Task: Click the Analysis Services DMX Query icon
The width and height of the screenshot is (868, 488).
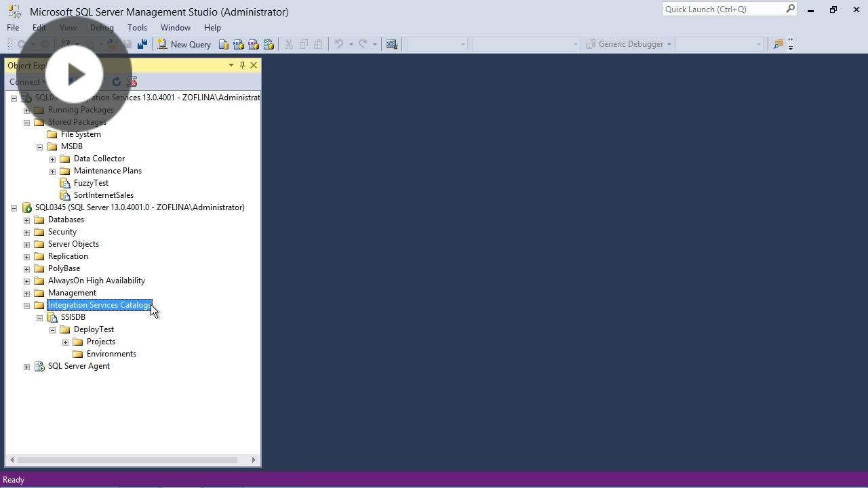Action: pos(254,44)
